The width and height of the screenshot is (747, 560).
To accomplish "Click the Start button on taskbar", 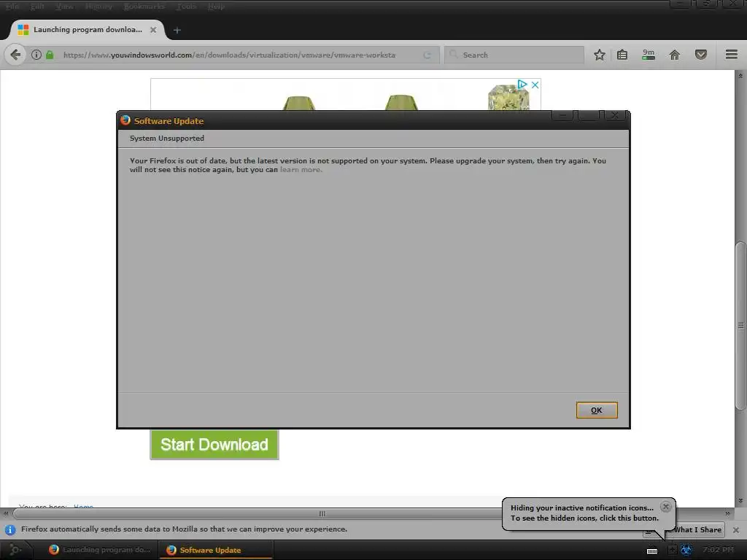I will (15, 550).
